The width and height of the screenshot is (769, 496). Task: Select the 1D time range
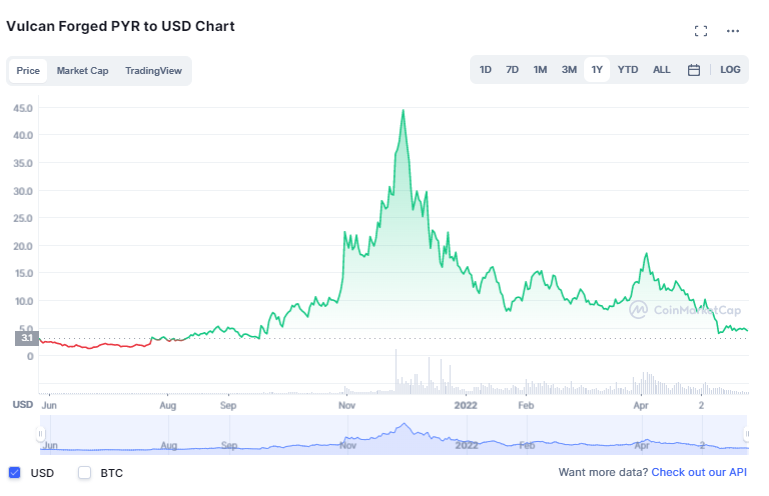coord(485,70)
